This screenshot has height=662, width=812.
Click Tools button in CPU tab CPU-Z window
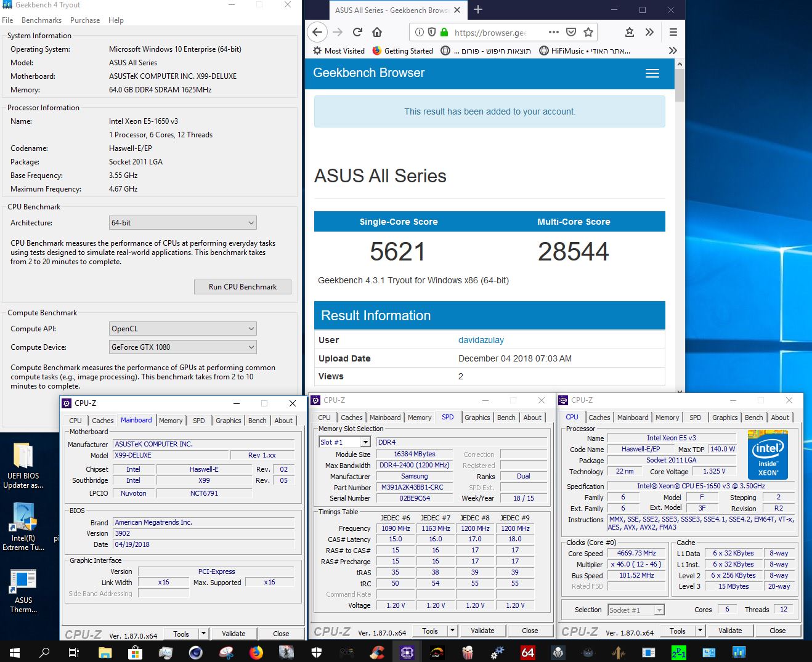pos(678,631)
